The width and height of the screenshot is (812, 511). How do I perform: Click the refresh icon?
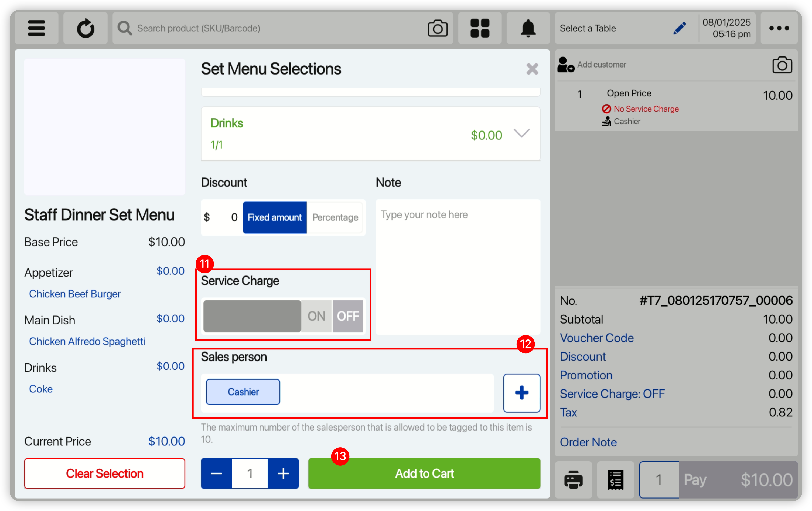click(85, 28)
